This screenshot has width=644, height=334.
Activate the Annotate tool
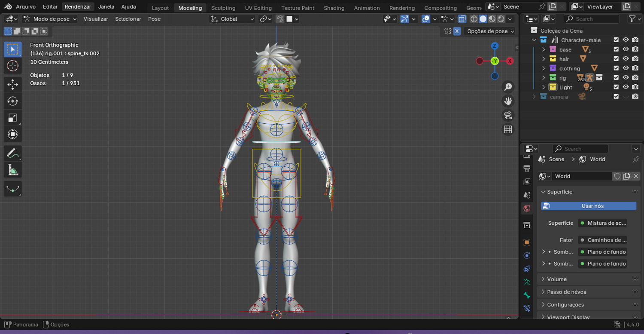(12, 153)
